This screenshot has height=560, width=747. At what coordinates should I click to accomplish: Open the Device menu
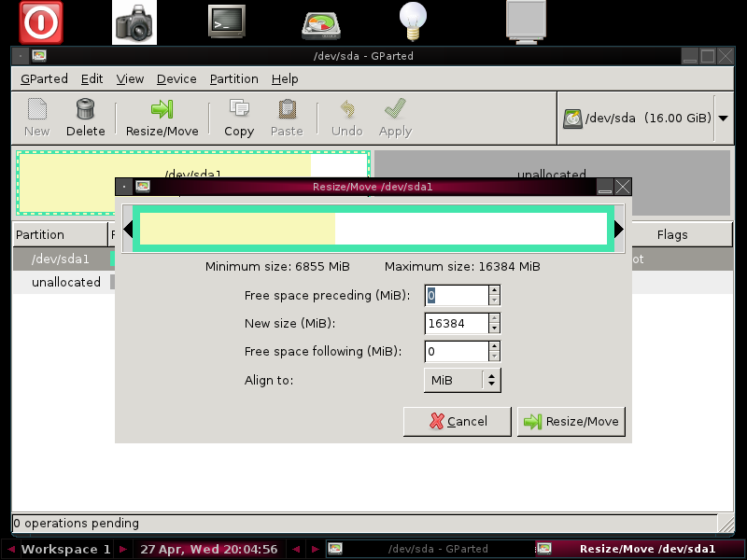[x=176, y=78]
